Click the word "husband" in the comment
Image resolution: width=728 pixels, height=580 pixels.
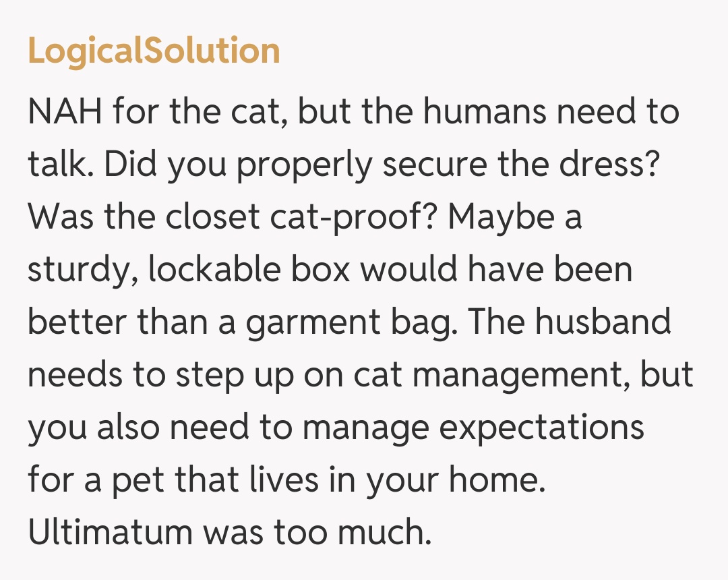[603, 322]
